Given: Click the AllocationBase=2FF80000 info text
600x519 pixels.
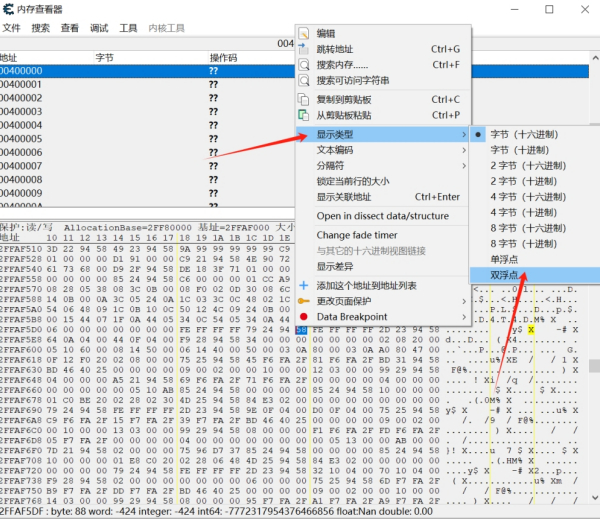Looking at the screenshot, I should tap(127, 228).
